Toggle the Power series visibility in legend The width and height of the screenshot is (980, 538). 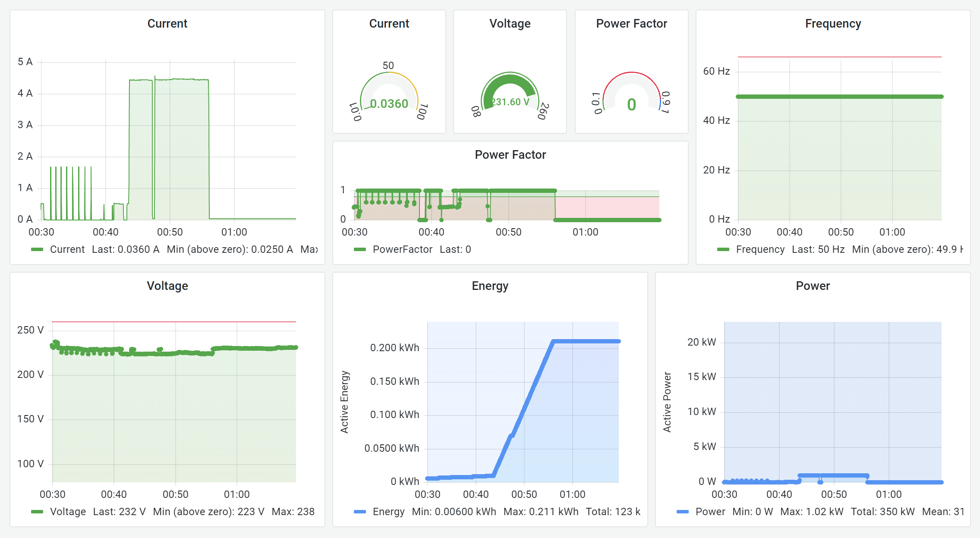pyautogui.click(x=711, y=511)
